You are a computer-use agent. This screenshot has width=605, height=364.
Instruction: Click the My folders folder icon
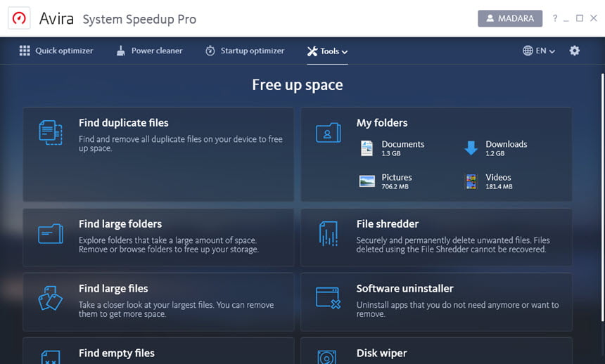pyautogui.click(x=328, y=133)
